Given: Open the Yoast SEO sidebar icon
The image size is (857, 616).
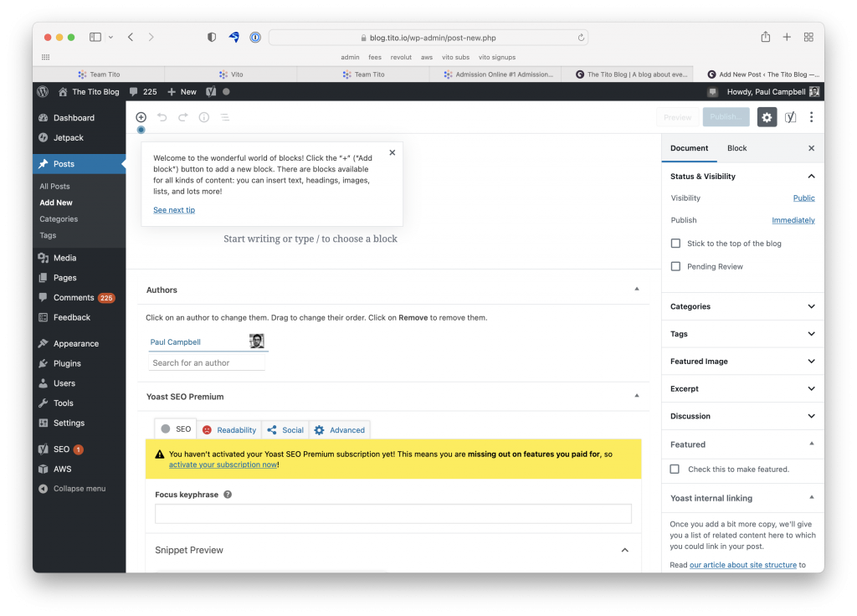Looking at the screenshot, I should [790, 117].
